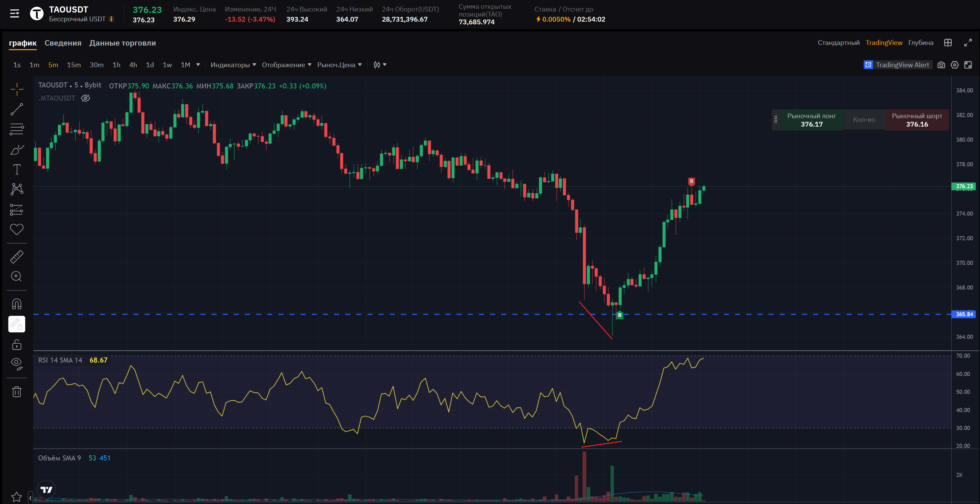Viewport: 980px width, 504px height.
Task: Click the Рыночный шорт button
Action: point(917,120)
